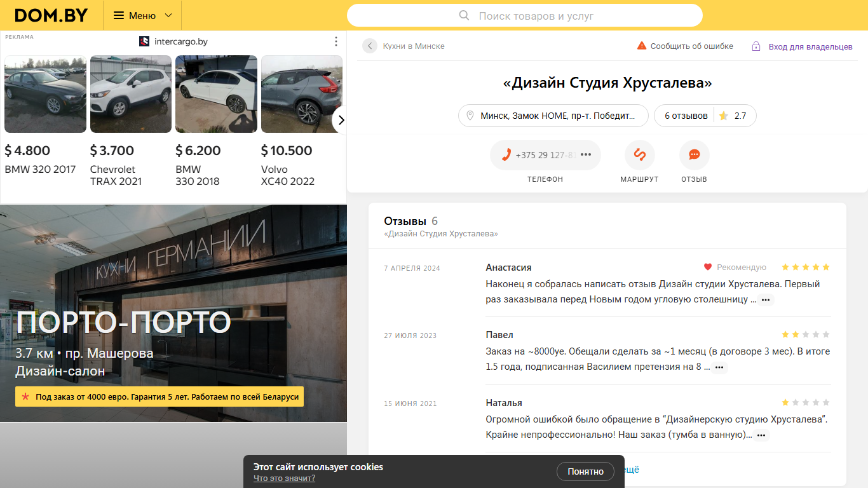Click the $ 4.800 price
This screenshot has width=868, height=488.
click(x=27, y=151)
